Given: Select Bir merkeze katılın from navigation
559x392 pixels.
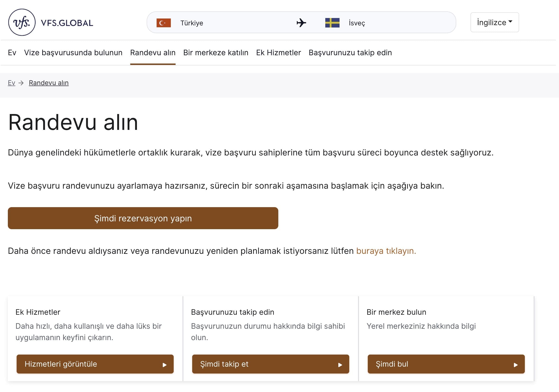Looking at the screenshot, I should tap(216, 53).
